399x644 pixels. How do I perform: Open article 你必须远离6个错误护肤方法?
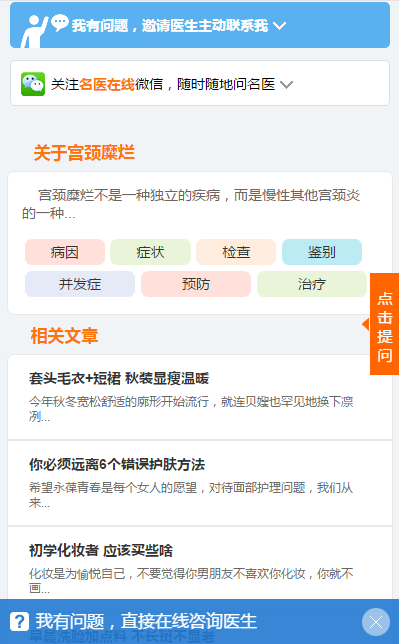(x=200, y=483)
